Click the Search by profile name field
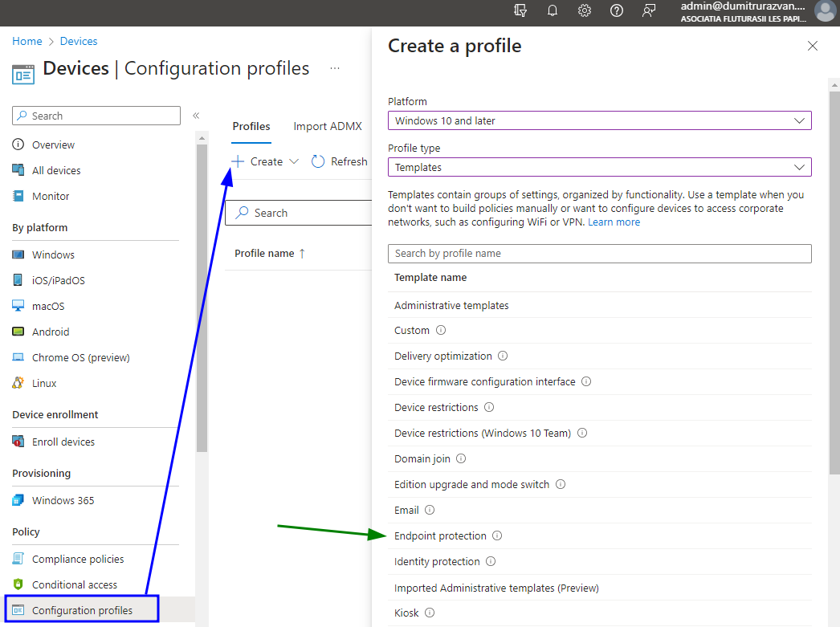This screenshot has height=627, width=840. [x=599, y=254]
